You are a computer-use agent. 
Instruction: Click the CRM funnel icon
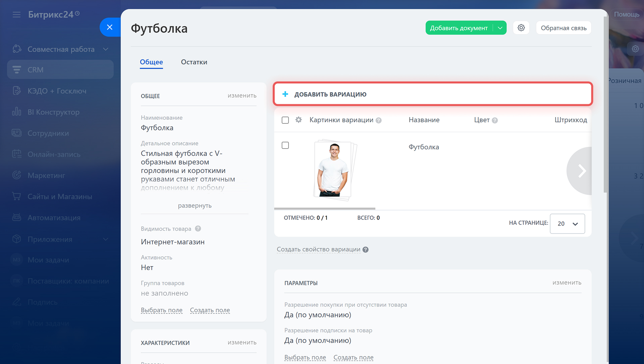17,70
